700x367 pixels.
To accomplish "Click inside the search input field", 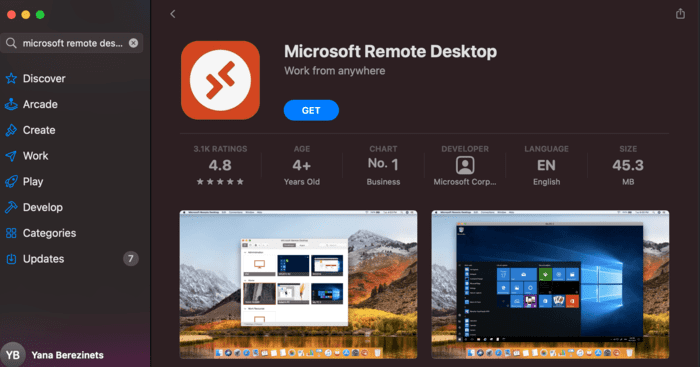I will (x=73, y=43).
